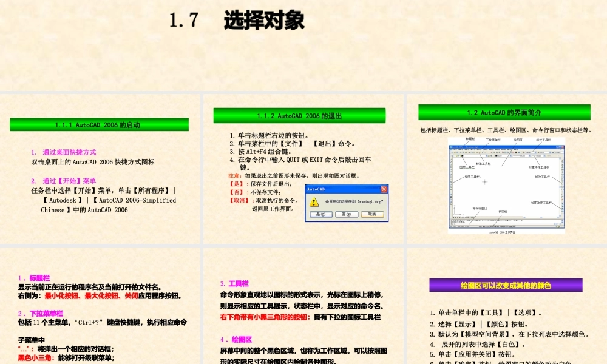
Task: Click the line 2. 单击菜单栏中的【文件】|【退出】命令
Action: pyautogui.click(x=293, y=144)
